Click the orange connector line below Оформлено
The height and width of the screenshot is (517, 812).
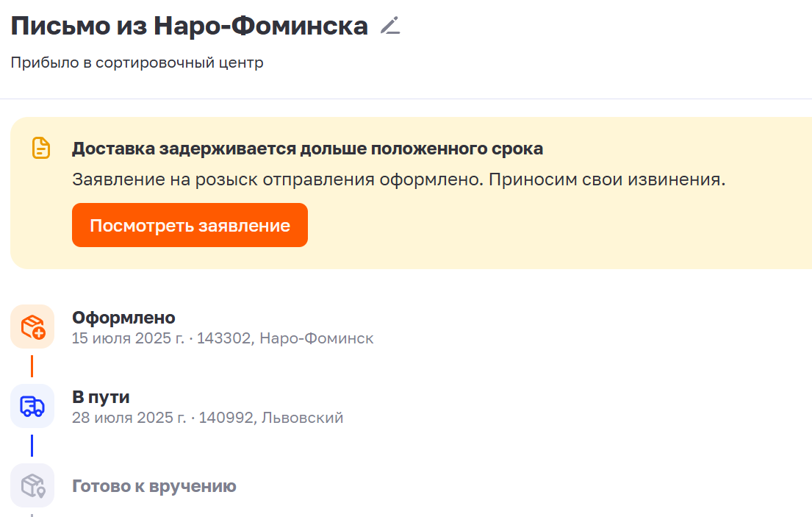pyautogui.click(x=32, y=366)
